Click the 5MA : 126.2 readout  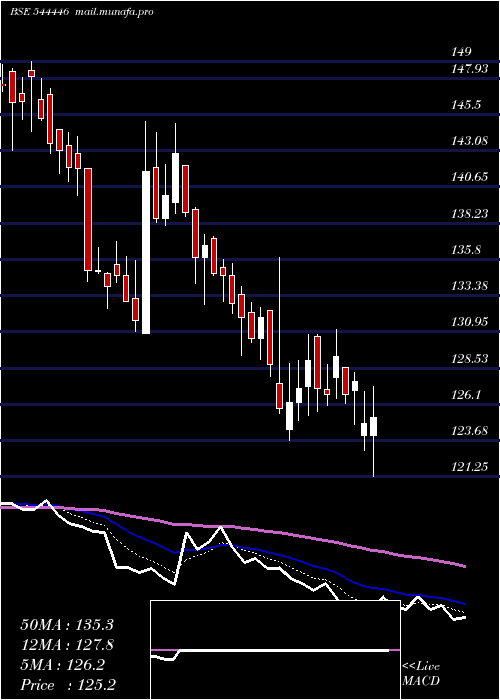click(62, 665)
